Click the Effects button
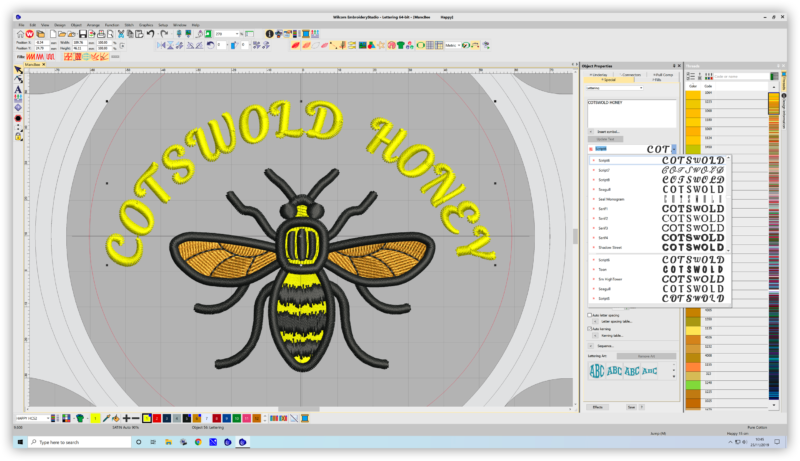This screenshot has height=461, width=800. pyautogui.click(x=597, y=407)
